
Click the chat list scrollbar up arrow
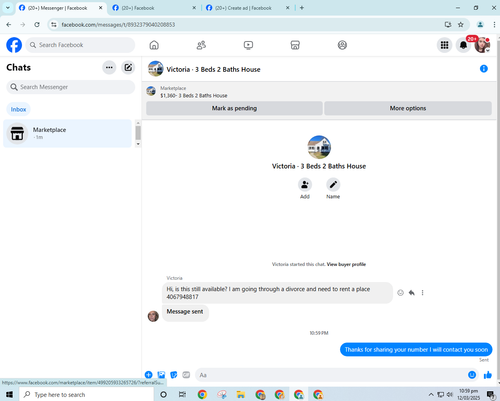[138, 123]
